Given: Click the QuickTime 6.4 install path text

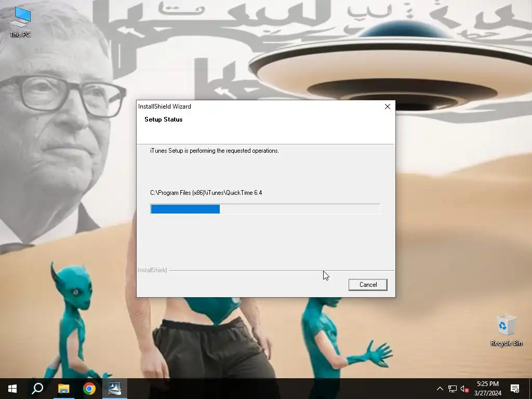Looking at the screenshot, I should [206, 193].
